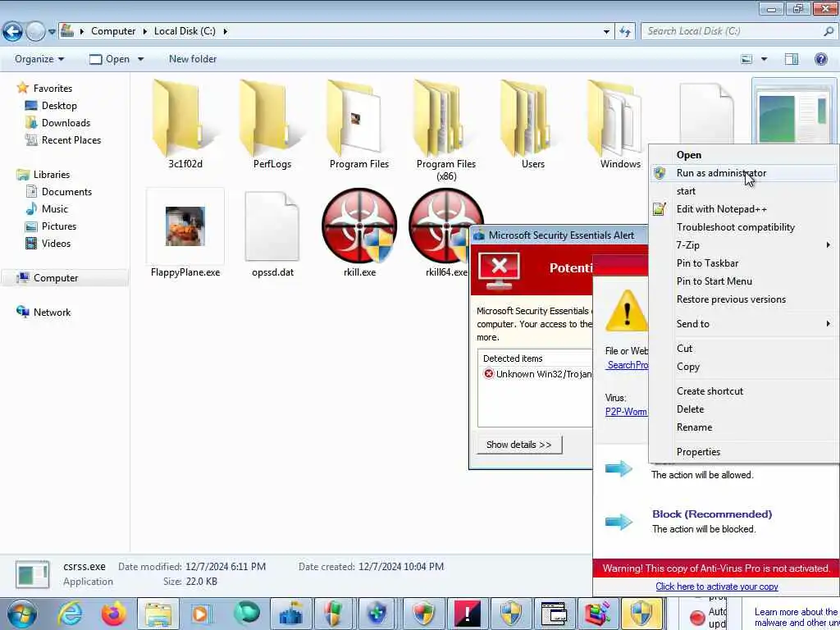Select the opssd.dat file
Screen dimensions: 840x630
point(272,232)
